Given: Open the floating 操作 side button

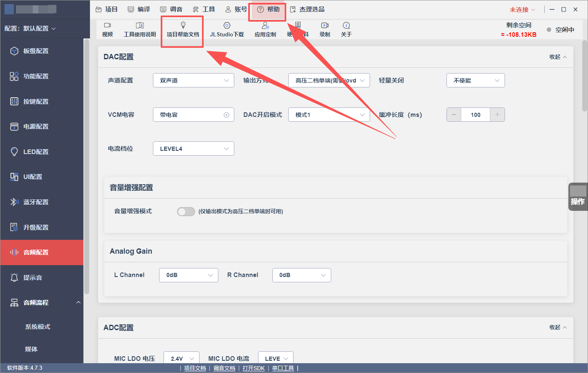Looking at the screenshot, I should point(578,197).
